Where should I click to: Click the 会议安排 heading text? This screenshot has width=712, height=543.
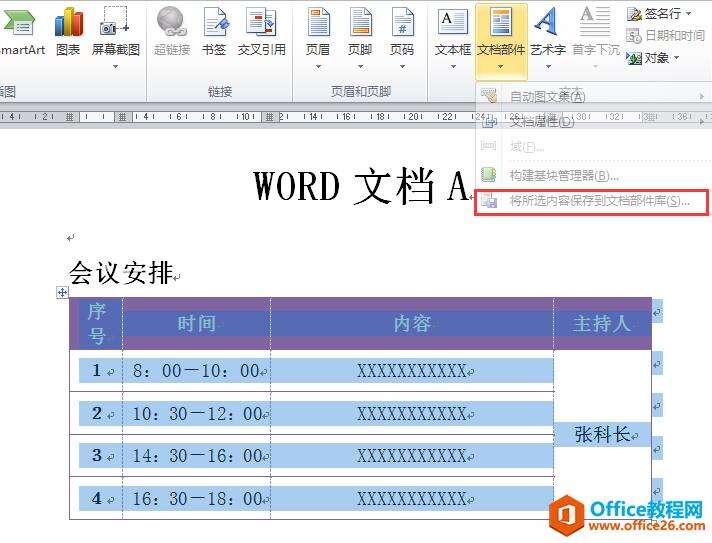tap(121, 273)
